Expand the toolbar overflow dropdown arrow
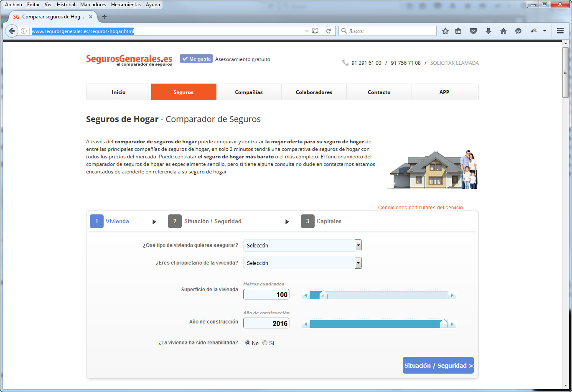Viewport: 572px width, 392px height. (x=544, y=31)
